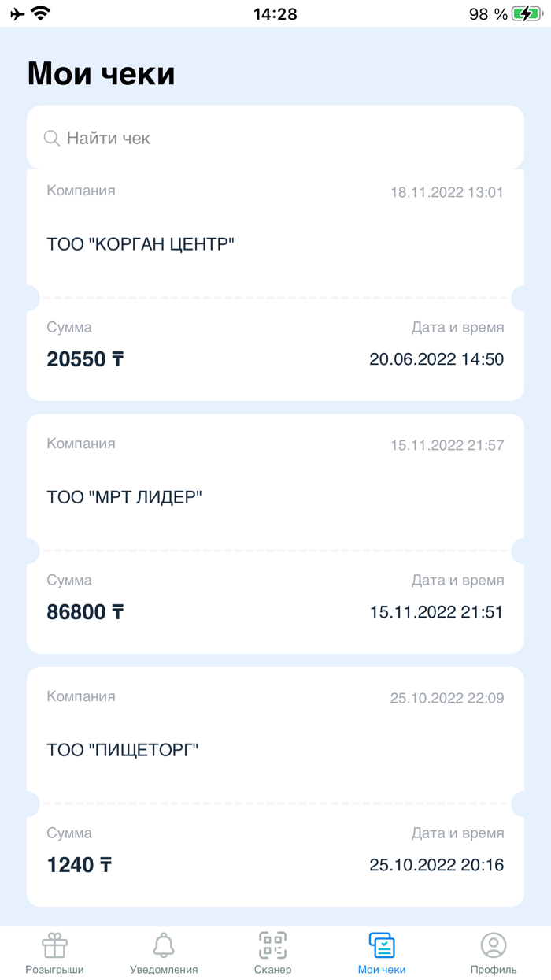551x980 pixels.
Task: Click the magnifying glass search icon
Action: (x=52, y=138)
